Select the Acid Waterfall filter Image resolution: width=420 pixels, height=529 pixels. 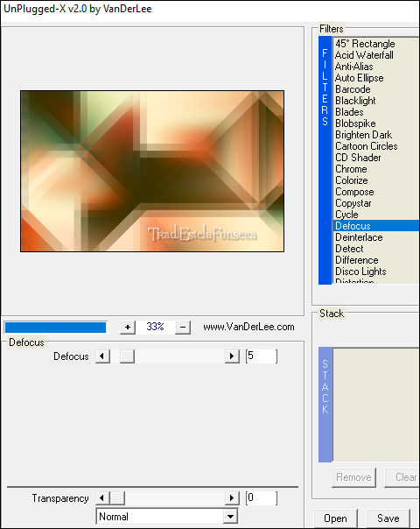(364, 55)
